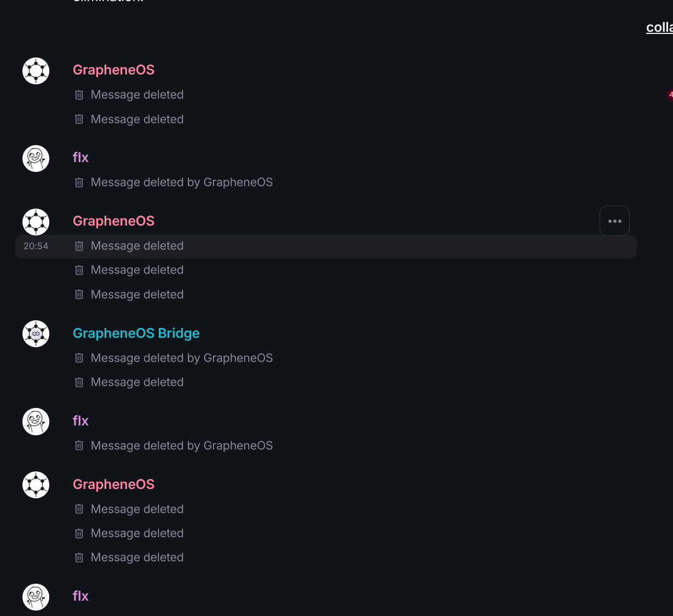
Task: Click trash icon of Bridge's 'deleted by GrapheneOS' message
Action: coord(79,358)
